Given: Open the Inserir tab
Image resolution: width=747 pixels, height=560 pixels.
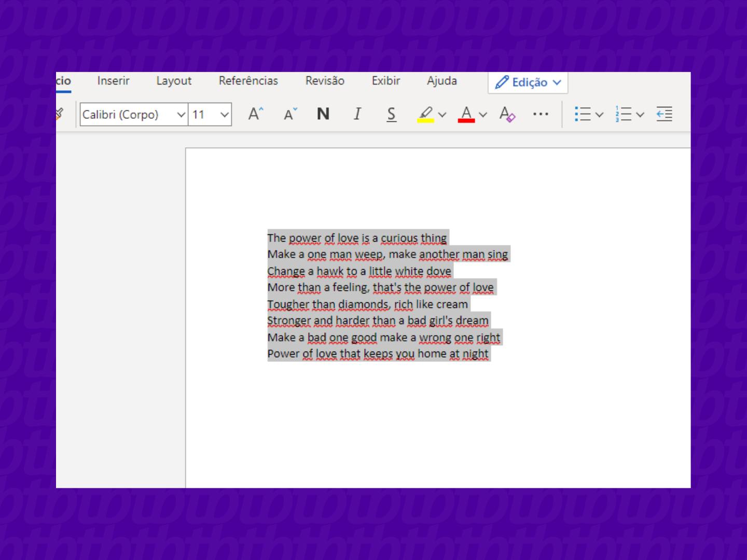Looking at the screenshot, I should pyautogui.click(x=113, y=81).
